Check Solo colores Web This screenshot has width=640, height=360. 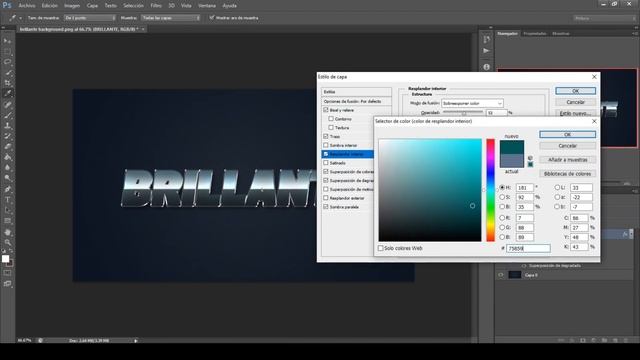380,248
